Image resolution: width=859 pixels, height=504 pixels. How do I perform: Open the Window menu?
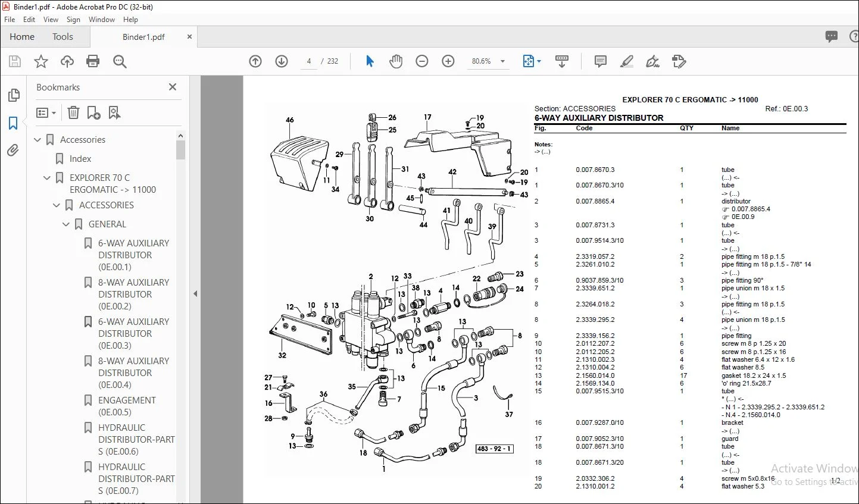pyautogui.click(x=102, y=20)
